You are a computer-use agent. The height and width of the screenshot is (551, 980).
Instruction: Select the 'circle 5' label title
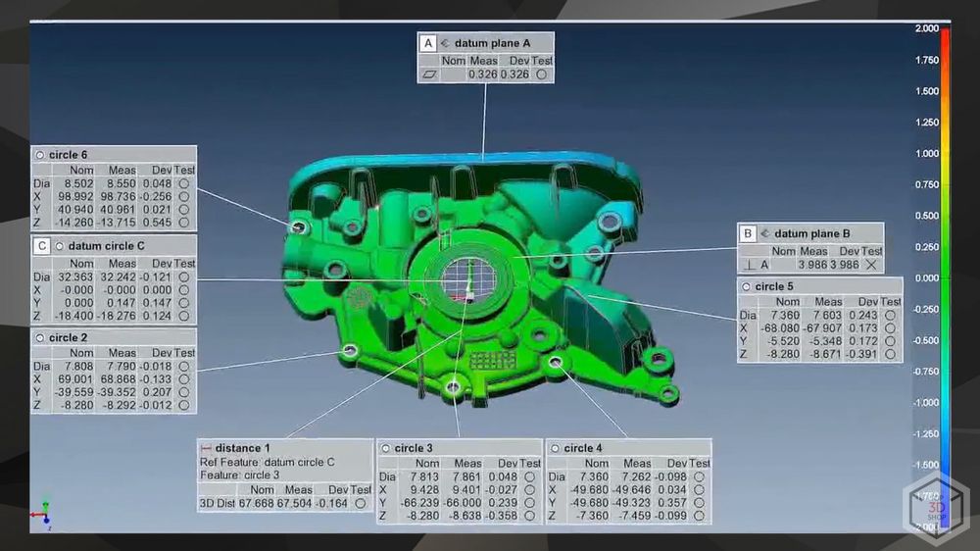(x=774, y=286)
